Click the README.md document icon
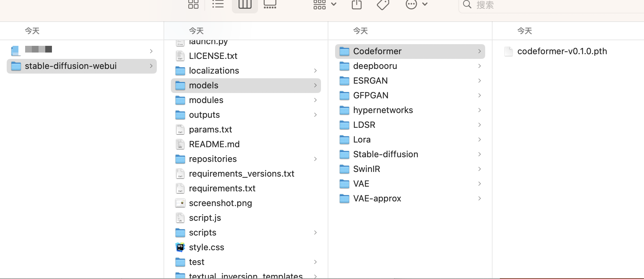The width and height of the screenshot is (644, 279). coord(180,144)
